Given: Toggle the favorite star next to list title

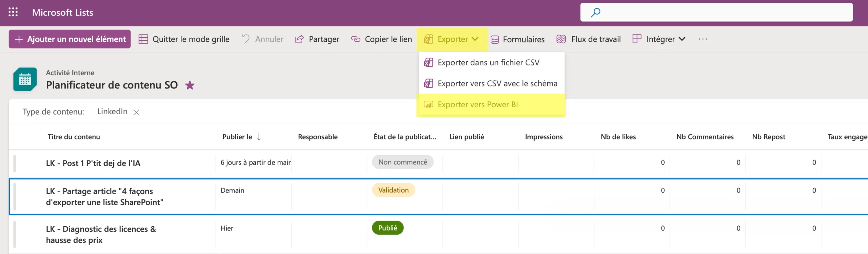Looking at the screenshot, I should pyautogui.click(x=190, y=85).
